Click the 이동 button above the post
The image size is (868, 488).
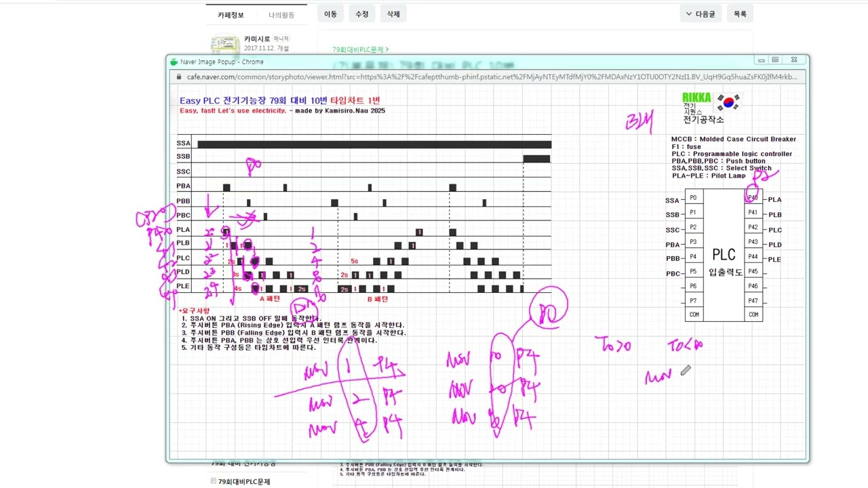point(330,14)
